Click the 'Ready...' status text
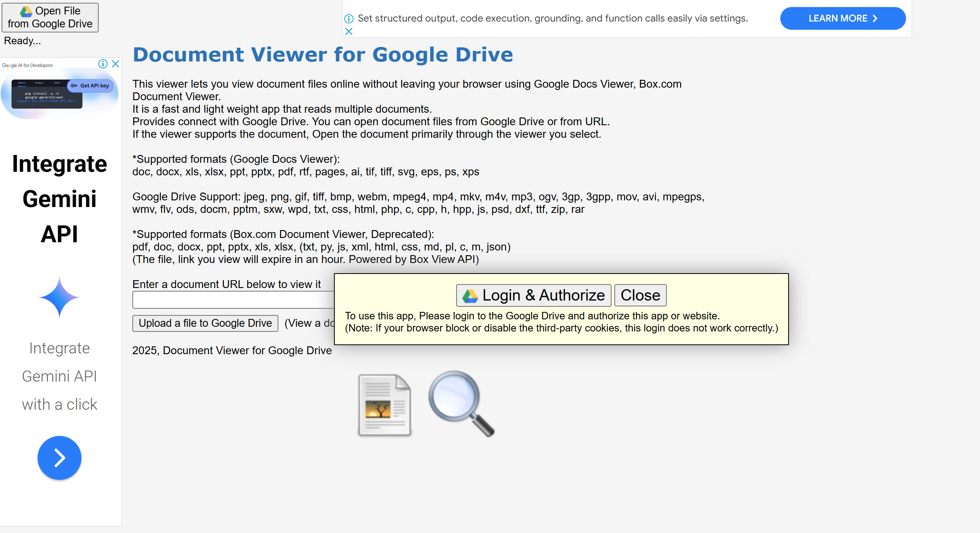980x533 pixels. [22, 41]
